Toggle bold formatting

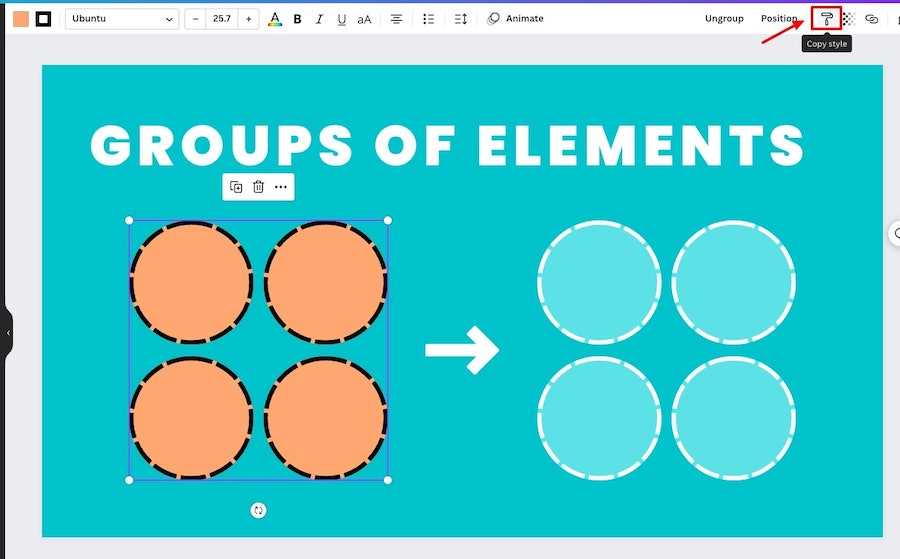pos(297,19)
